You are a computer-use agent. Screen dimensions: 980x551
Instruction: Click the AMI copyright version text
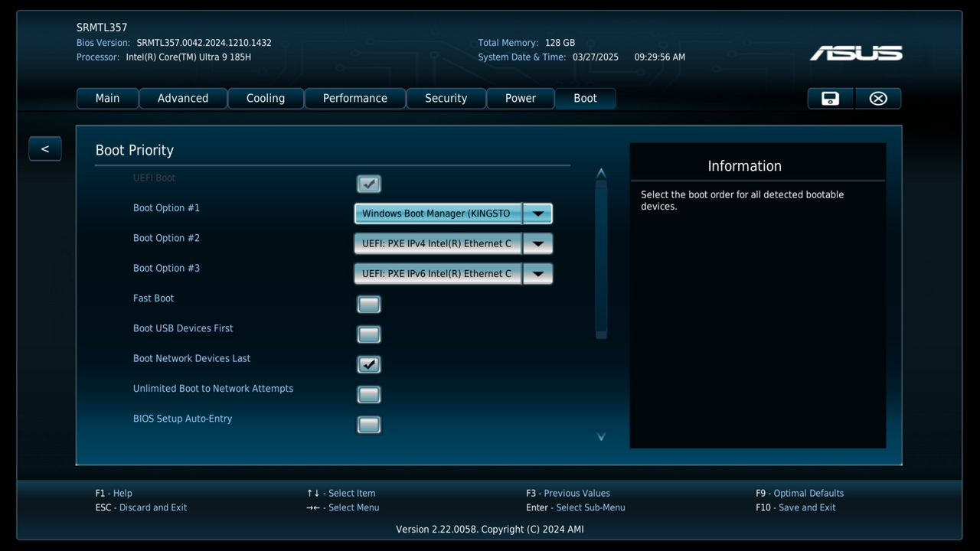point(490,530)
